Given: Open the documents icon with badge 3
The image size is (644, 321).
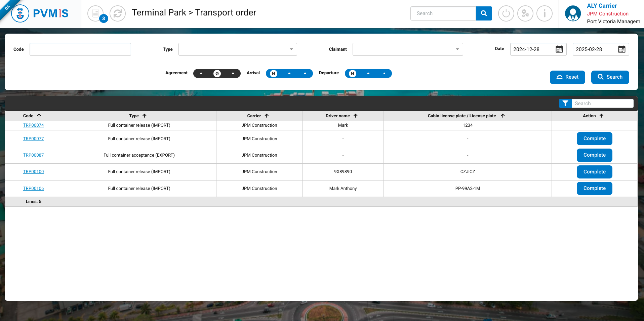Looking at the screenshot, I should tap(95, 13).
